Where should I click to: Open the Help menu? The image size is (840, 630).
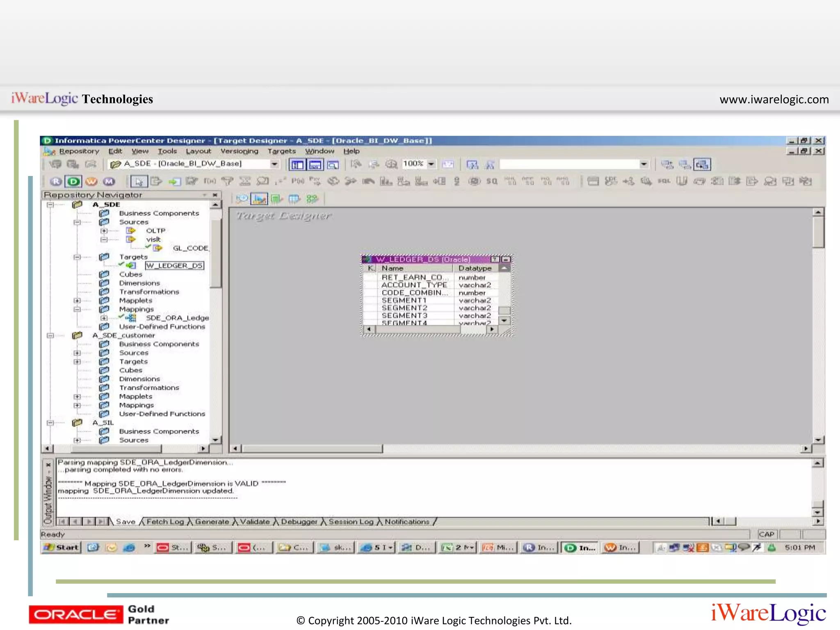click(352, 151)
